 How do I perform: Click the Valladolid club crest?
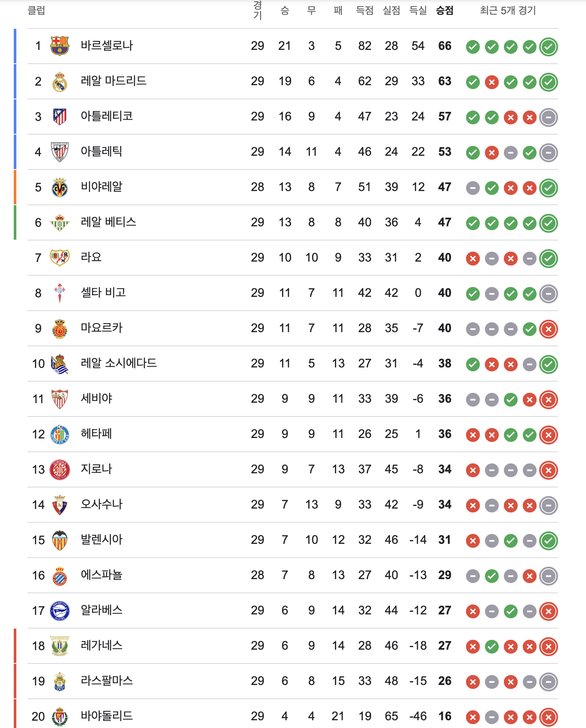click(60, 716)
